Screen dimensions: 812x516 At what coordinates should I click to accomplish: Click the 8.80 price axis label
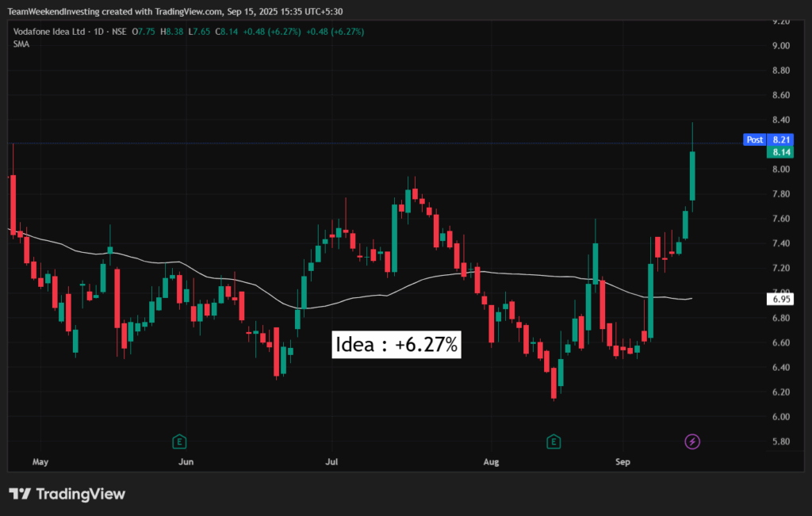[x=781, y=71]
